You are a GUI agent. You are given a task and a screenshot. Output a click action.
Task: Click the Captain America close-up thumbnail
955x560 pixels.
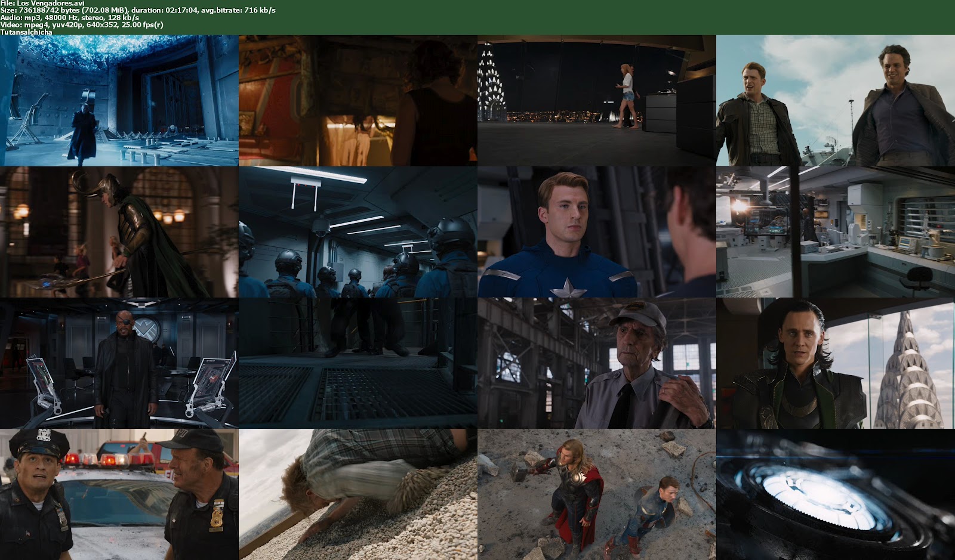pyautogui.click(x=597, y=231)
